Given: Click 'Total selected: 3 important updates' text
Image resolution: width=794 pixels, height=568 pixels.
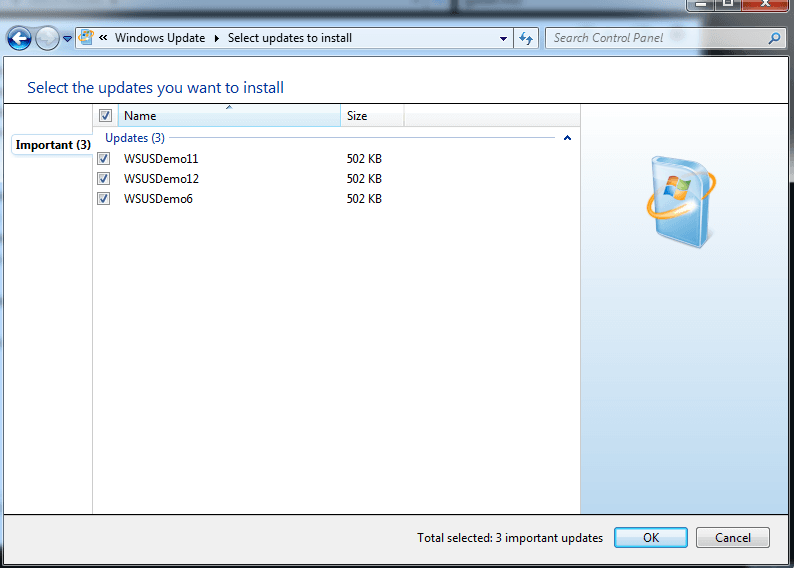Looking at the screenshot, I should (510, 538).
